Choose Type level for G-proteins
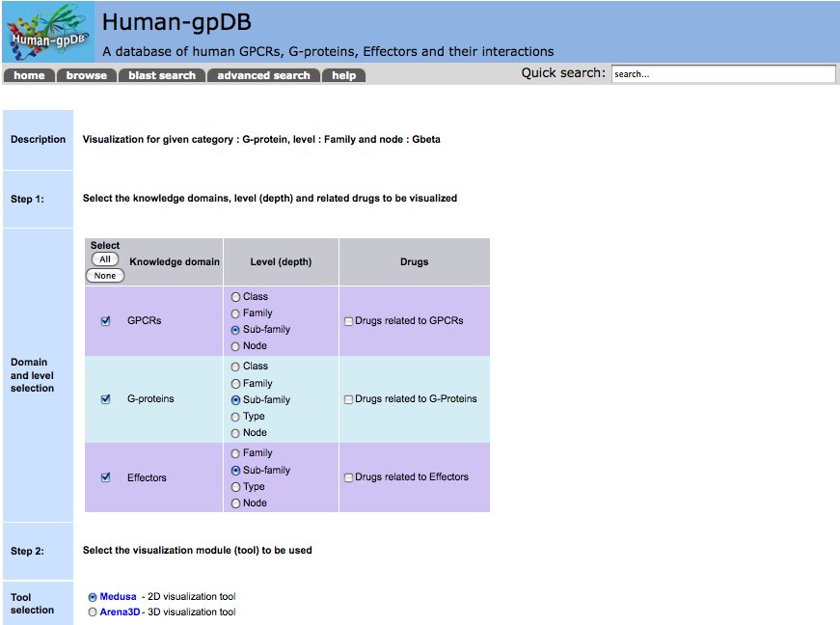The image size is (840, 625). (x=235, y=417)
